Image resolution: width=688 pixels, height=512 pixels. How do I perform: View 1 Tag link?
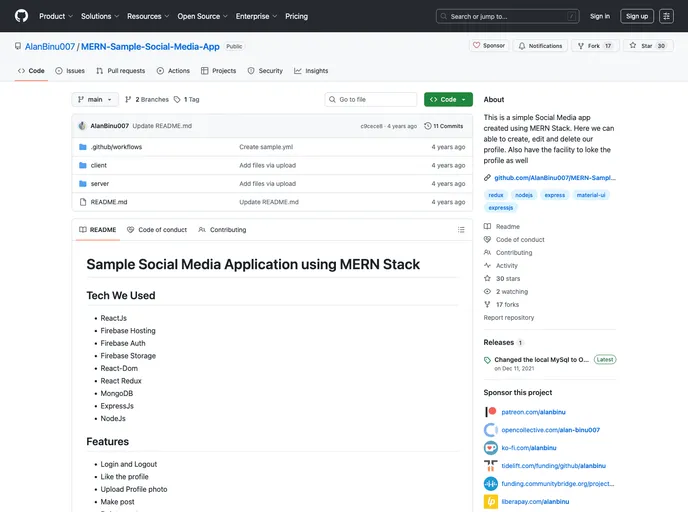[186, 100]
